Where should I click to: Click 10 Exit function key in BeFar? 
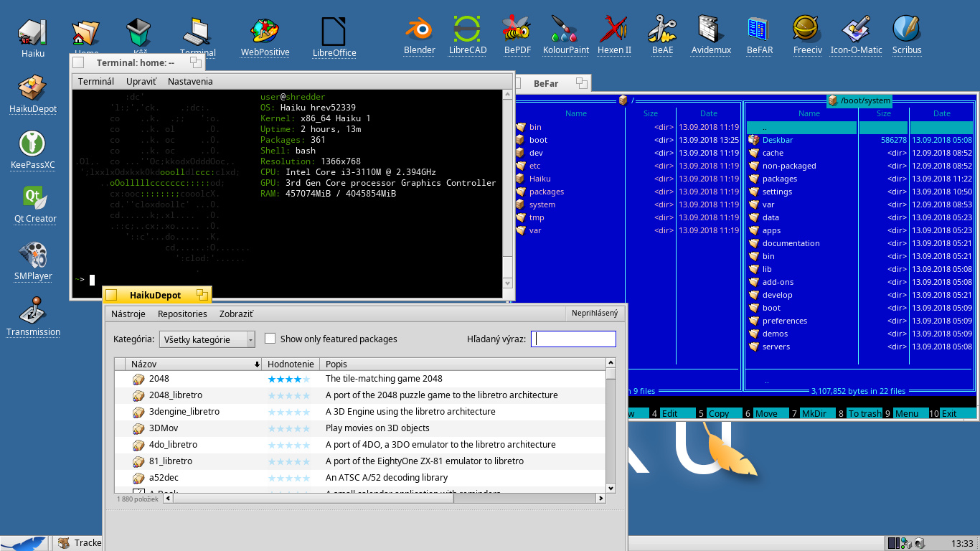click(x=953, y=413)
